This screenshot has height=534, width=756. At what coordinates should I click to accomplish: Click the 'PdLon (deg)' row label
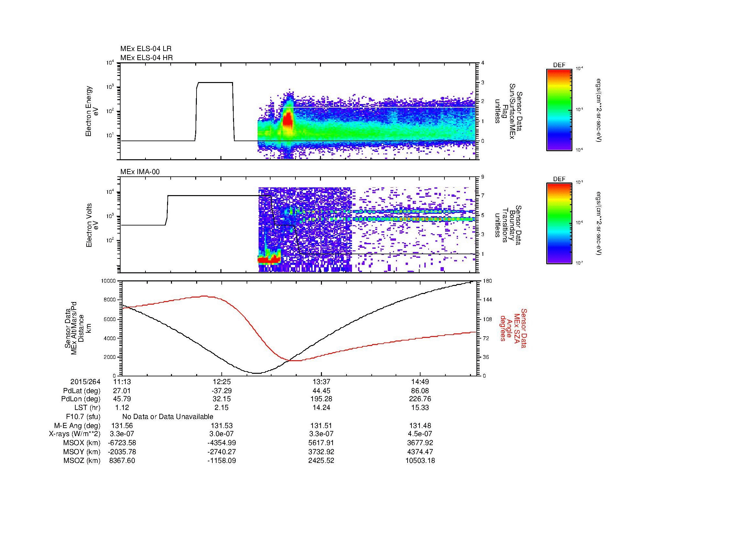(x=81, y=399)
